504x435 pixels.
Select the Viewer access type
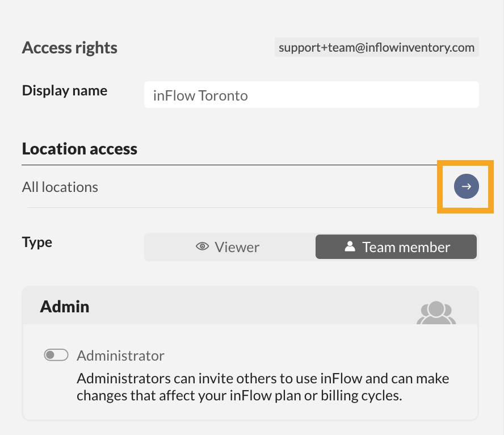(229, 247)
